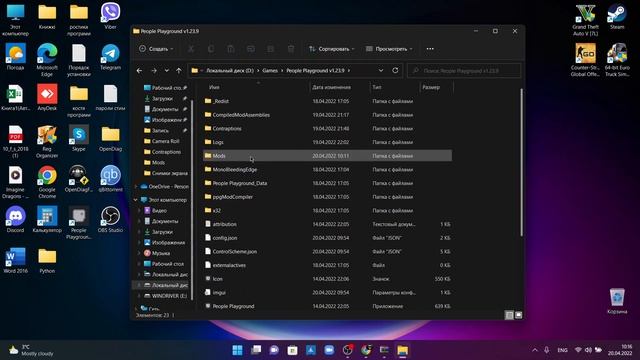Collapse Этот компьютер tree node
The height and width of the screenshot is (360, 640).
click(x=136, y=200)
